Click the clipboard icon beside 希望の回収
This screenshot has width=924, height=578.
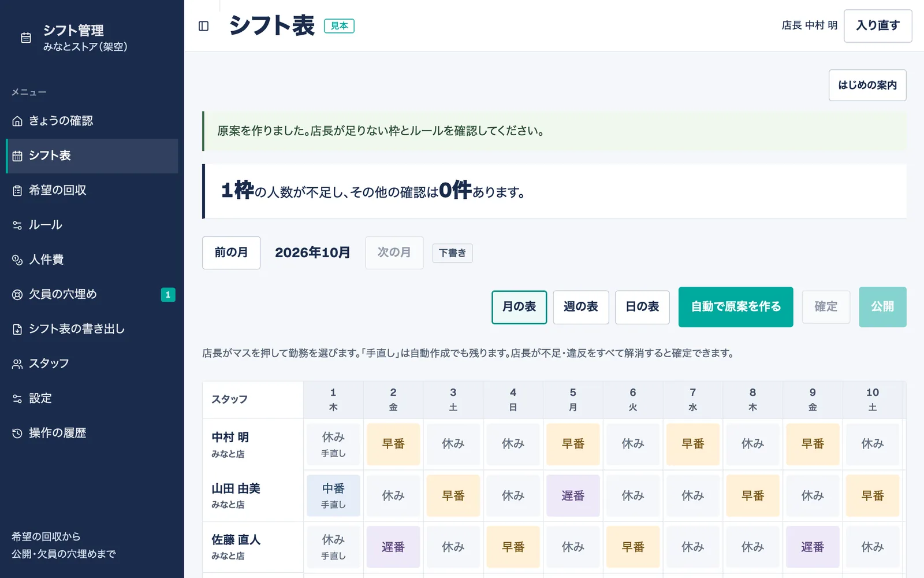17,190
